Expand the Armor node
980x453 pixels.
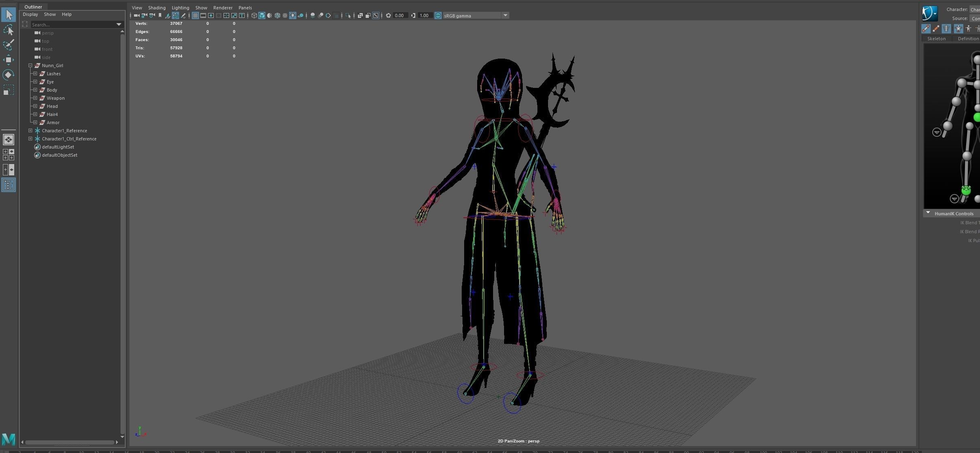click(x=35, y=123)
